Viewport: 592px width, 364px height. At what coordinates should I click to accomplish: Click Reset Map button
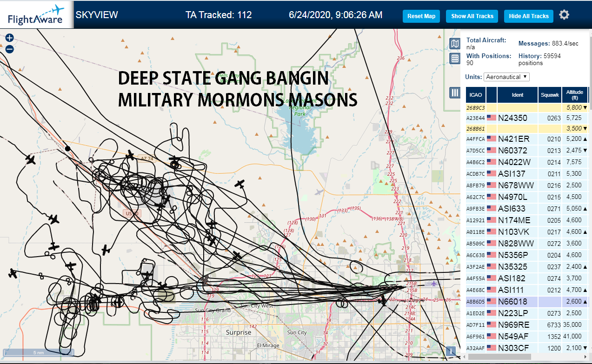421,16
